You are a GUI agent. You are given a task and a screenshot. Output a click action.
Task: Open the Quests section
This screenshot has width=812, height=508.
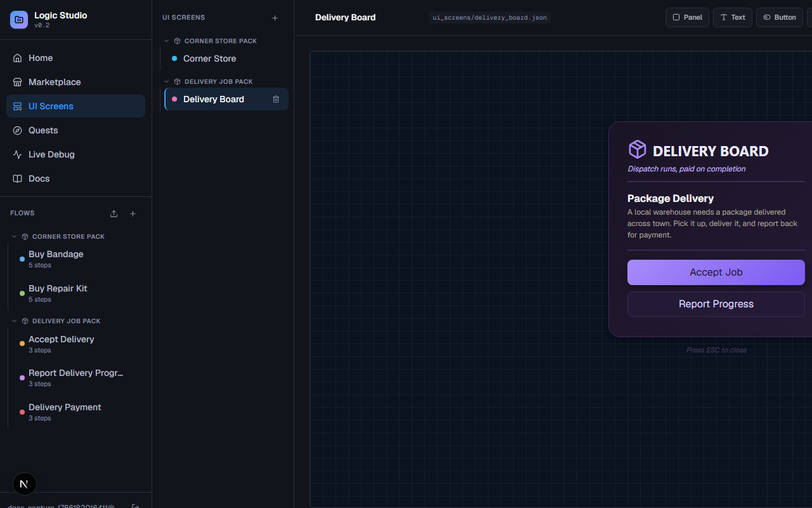(x=75, y=130)
